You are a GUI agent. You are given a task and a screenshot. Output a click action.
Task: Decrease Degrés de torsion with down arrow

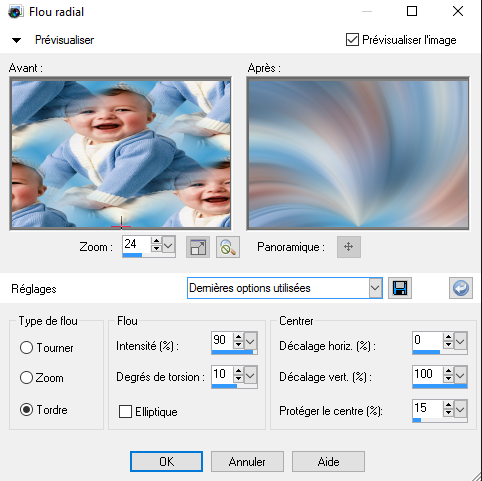pos(238,379)
